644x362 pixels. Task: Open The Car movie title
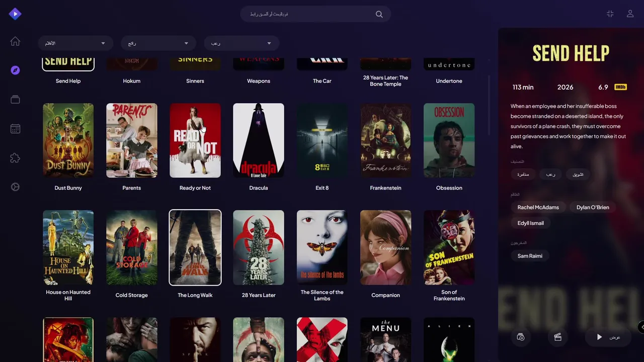[x=322, y=81]
